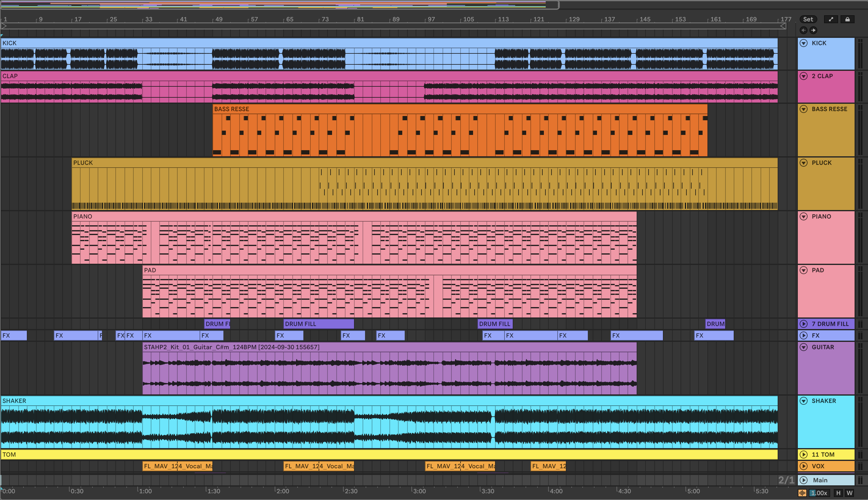Jump to previous locator arrow

[803, 30]
